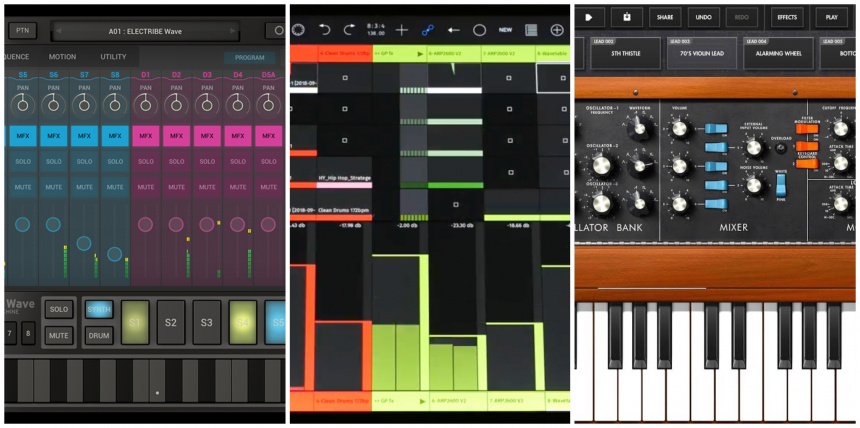This screenshot has height=428, width=860.
Task: Click the circled plus add-track icon
Action: 557,30
